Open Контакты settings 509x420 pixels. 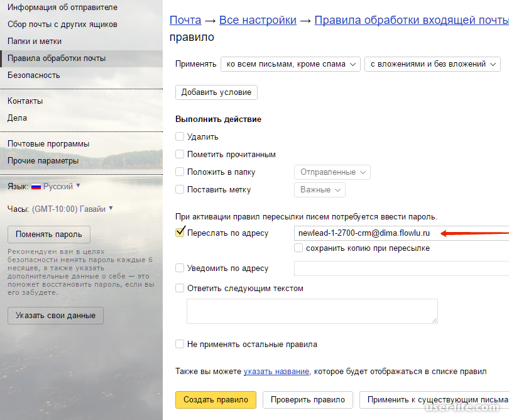point(25,101)
